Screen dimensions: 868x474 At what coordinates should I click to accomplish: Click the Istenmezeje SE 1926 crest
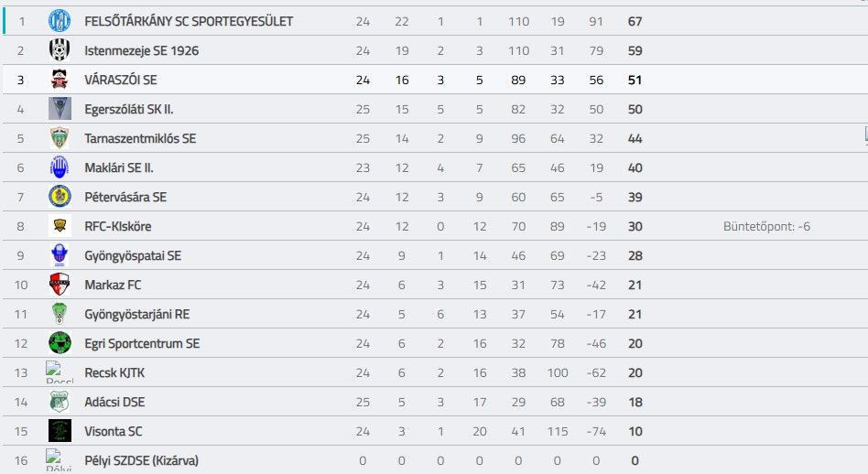[60, 50]
